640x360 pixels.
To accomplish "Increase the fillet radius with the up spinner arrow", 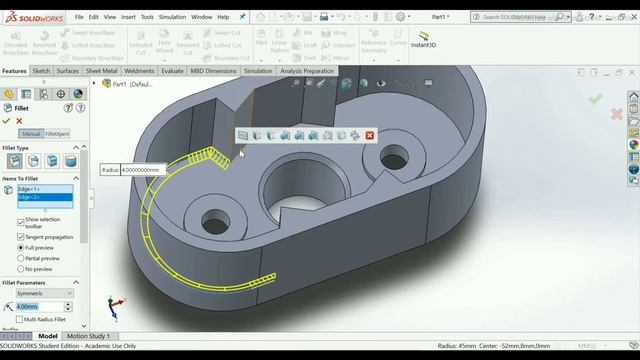I will [68, 304].
